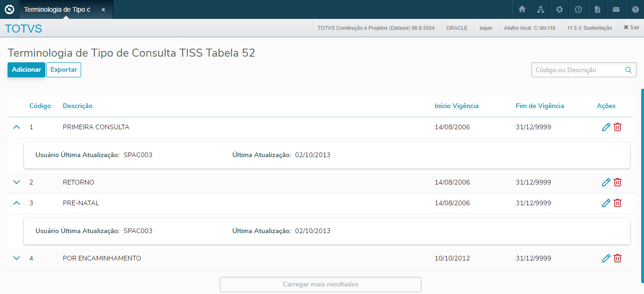The width and height of the screenshot is (644, 294).
Task: Collapse details of PRIMEIRA CONSULTA row
Action: [17, 127]
